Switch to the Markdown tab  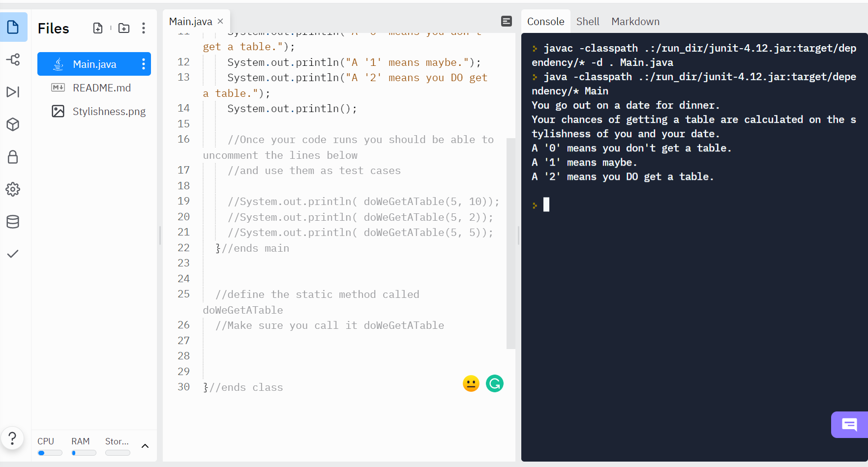point(635,21)
